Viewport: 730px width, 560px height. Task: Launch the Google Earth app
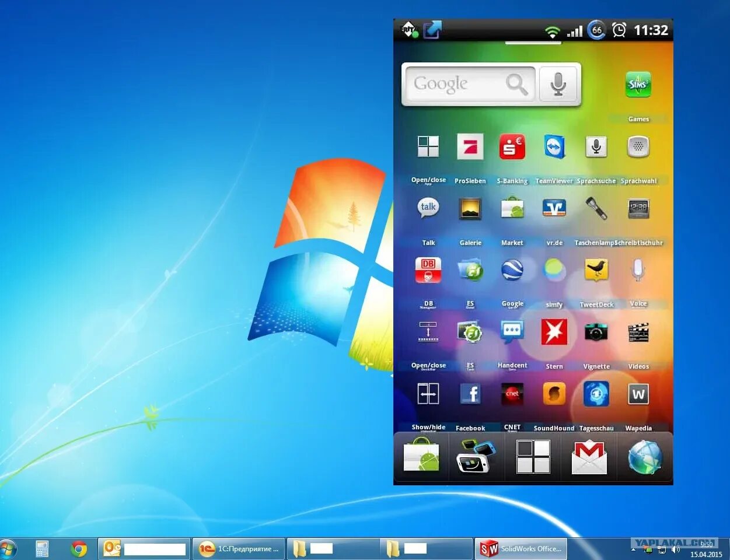[512, 269]
